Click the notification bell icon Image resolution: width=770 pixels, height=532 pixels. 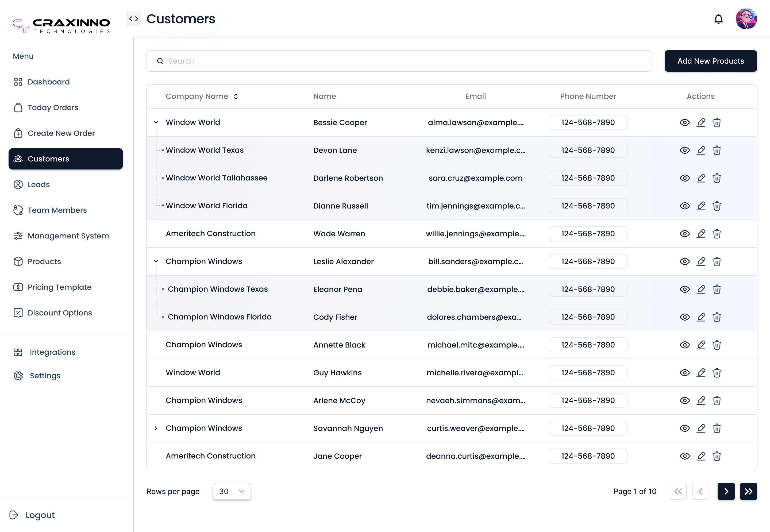[x=719, y=19]
